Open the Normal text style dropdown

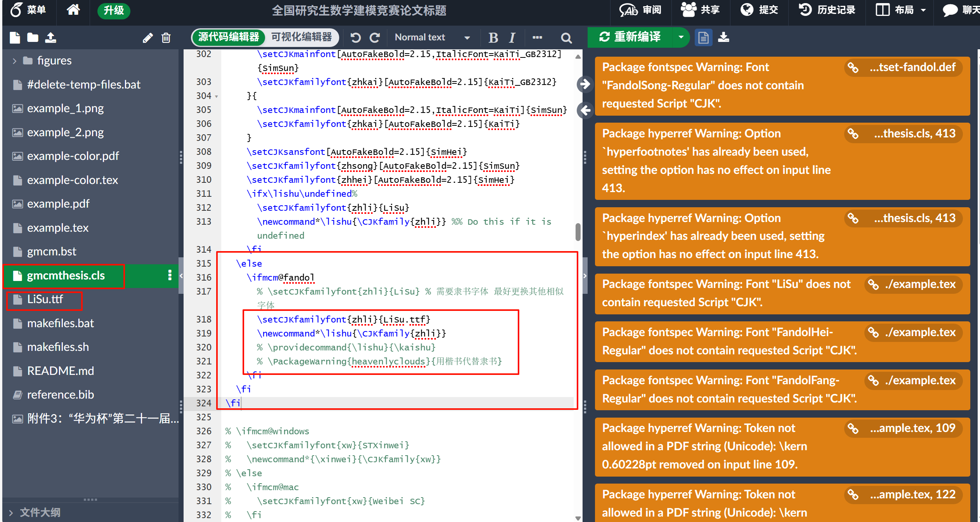[432, 37]
